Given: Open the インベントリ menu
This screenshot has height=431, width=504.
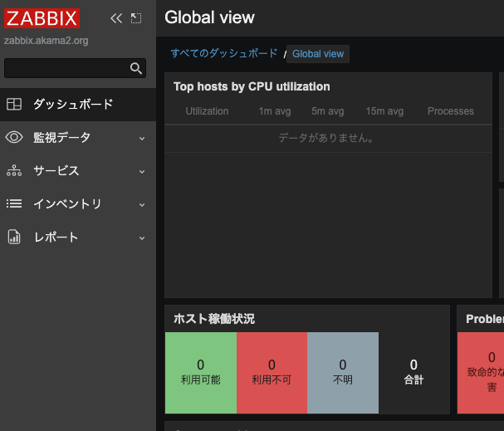Looking at the screenshot, I should coord(78,203).
